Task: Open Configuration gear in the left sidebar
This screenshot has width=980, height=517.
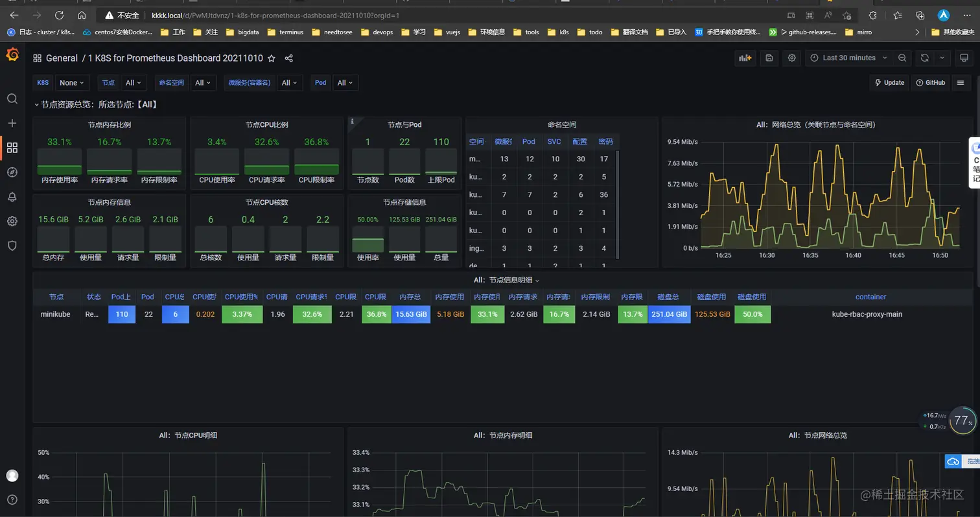Action: (12, 222)
